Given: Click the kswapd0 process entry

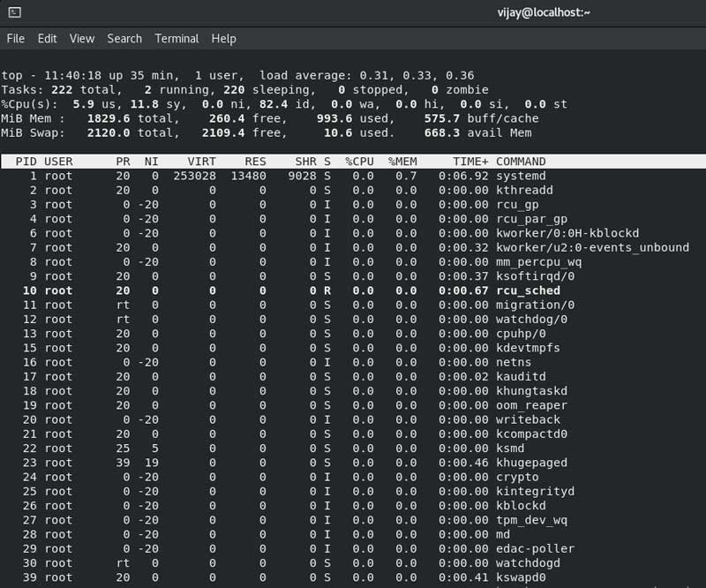Looking at the screenshot, I should tap(521, 577).
